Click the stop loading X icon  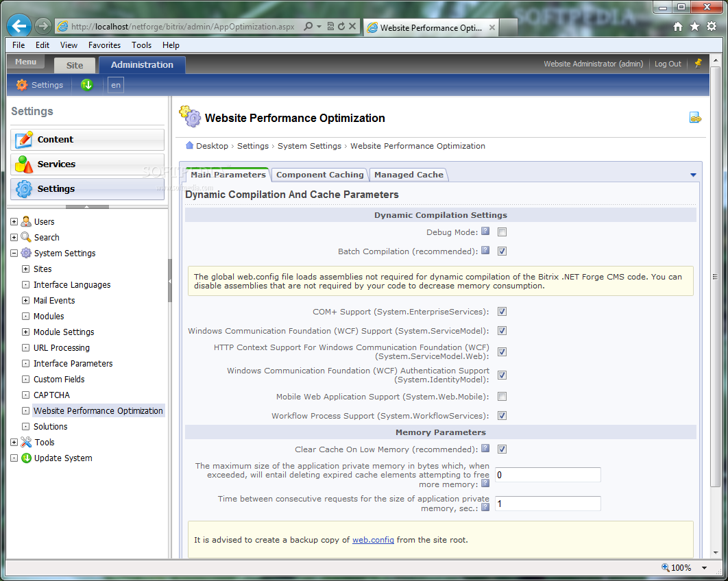[352, 27]
